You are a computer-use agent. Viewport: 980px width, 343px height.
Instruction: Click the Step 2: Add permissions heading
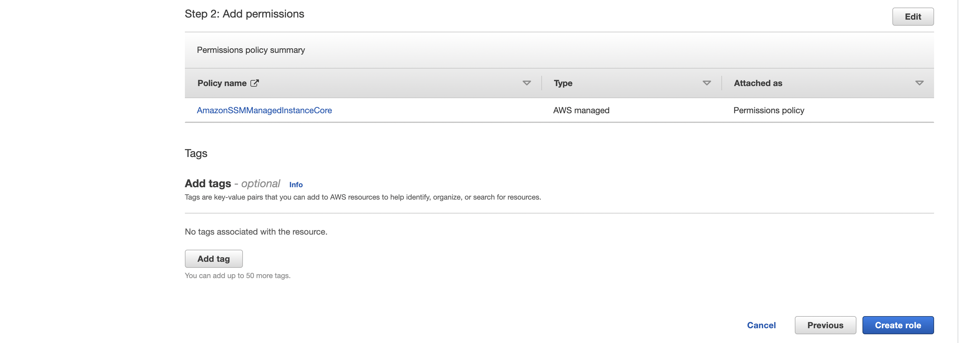[x=244, y=14]
